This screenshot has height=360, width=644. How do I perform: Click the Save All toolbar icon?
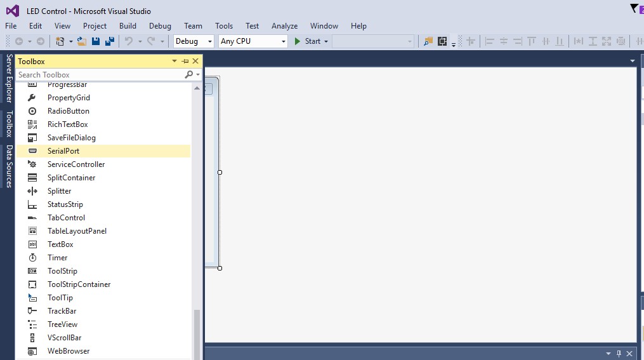tap(110, 41)
